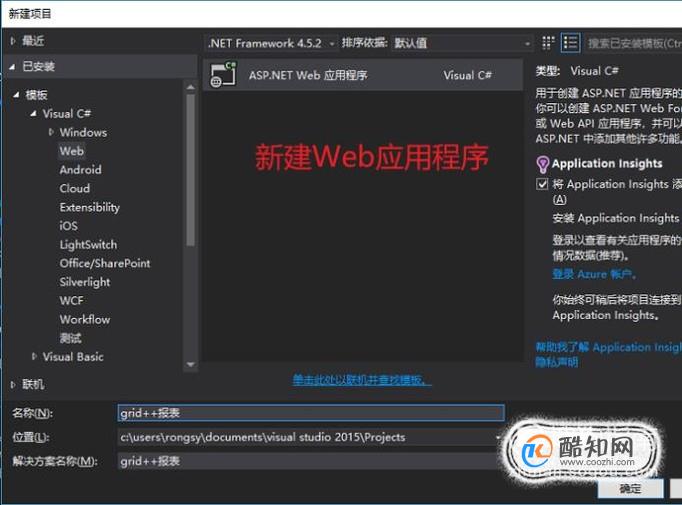682x505 pixels.
Task: Select the ASP.NET Web 应用程序 template row
Action: (x=363, y=75)
